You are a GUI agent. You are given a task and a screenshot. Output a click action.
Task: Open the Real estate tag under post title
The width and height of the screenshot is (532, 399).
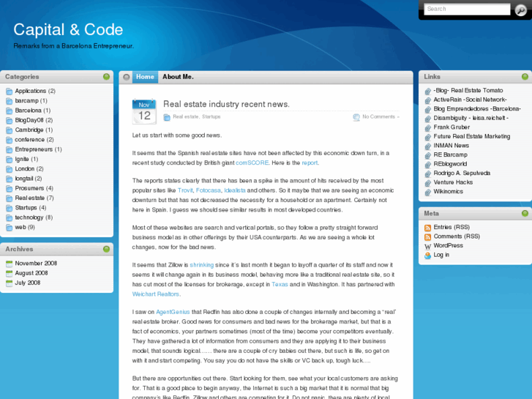pyautogui.click(x=186, y=117)
